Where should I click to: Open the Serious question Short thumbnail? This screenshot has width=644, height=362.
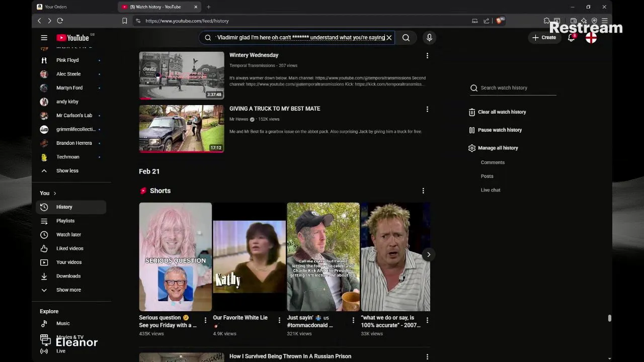coord(175,257)
